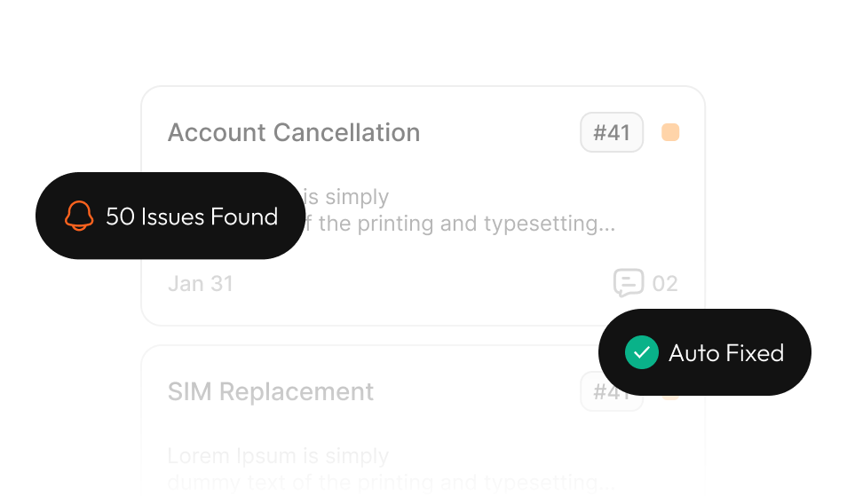Open the SIM Replacement ticket title
This screenshot has width=847, height=504.
tap(271, 391)
